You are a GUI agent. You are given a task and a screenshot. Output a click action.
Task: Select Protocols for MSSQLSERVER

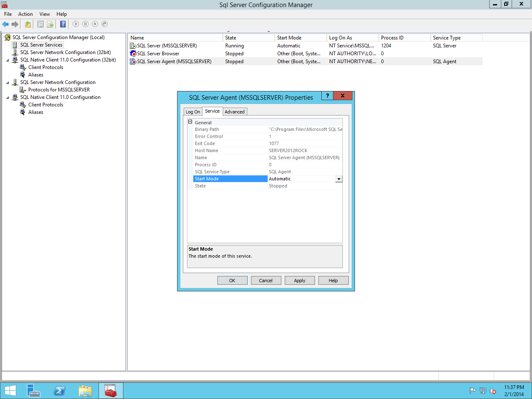pyautogui.click(x=59, y=90)
